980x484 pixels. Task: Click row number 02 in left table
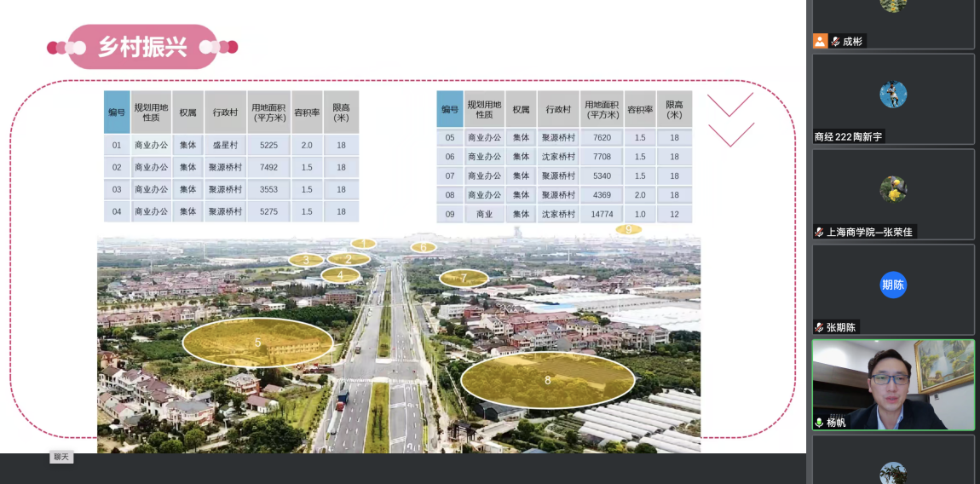coord(117,168)
